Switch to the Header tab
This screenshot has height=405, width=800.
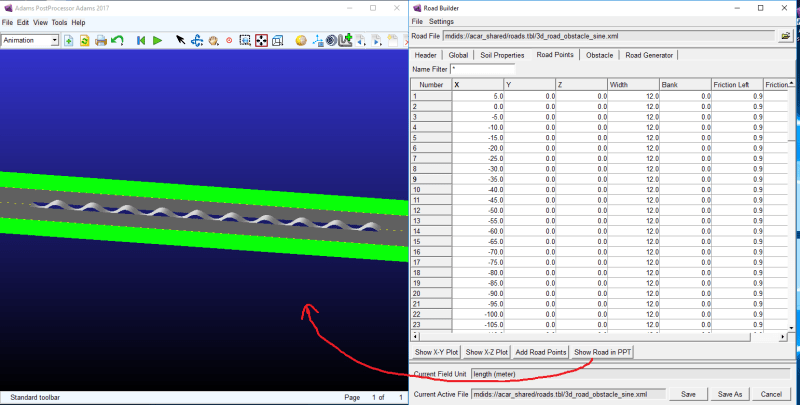[426, 55]
